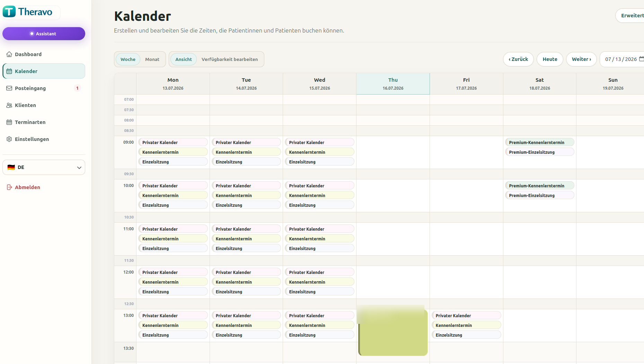Select the Ansicht tab
The image size is (644, 364).
coord(184,59)
